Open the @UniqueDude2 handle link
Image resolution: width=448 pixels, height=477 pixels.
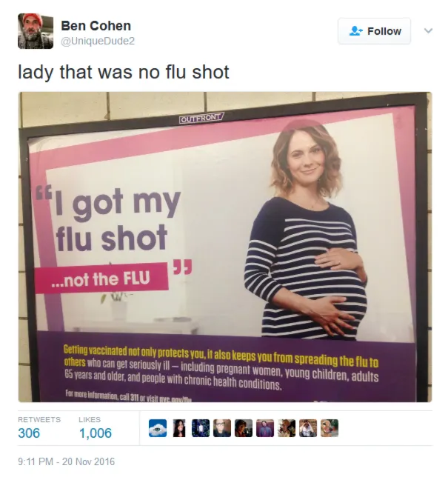coord(98,41)
